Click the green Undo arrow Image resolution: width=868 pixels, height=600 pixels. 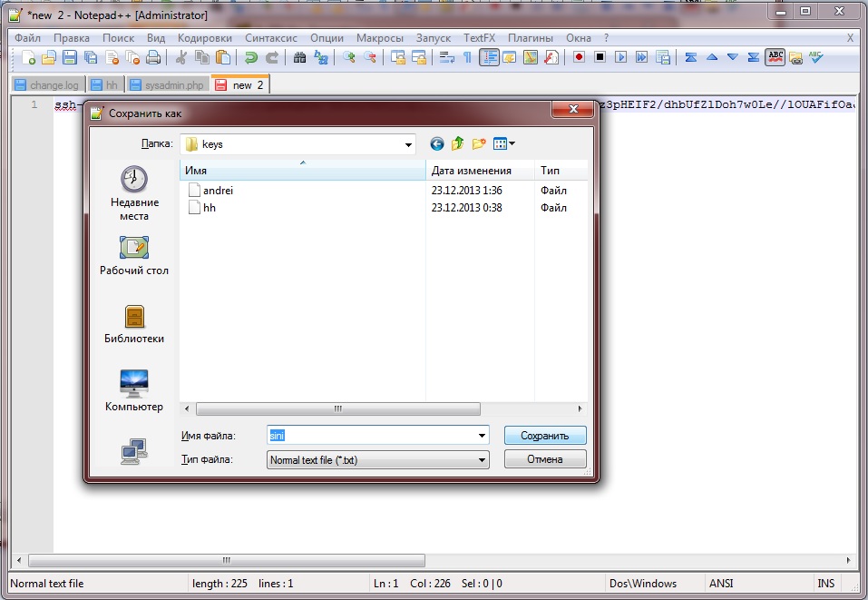[250, 57]
